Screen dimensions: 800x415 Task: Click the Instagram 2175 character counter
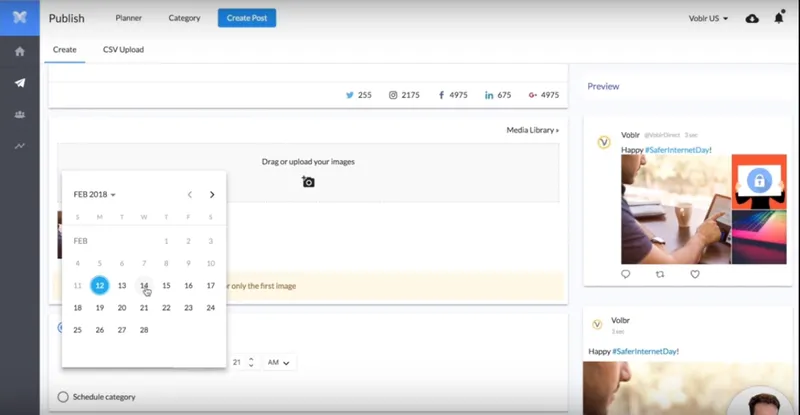(404, 95)
